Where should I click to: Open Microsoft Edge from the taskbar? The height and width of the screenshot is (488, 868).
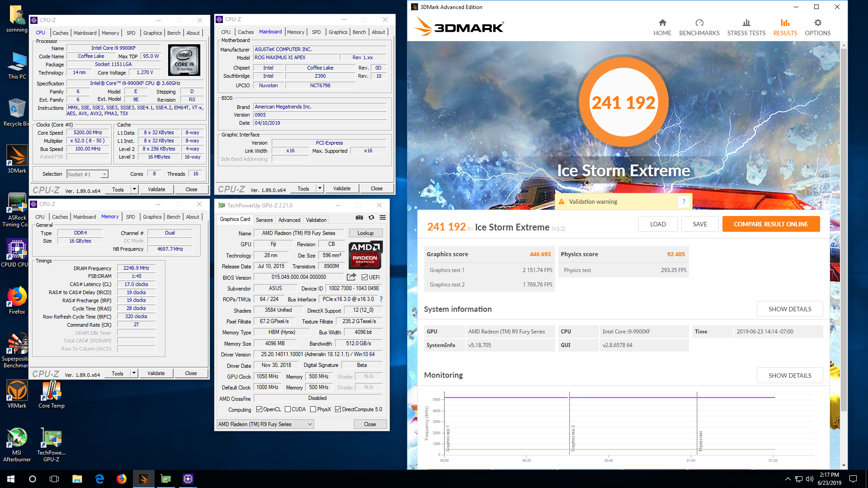tap(99, 479)
